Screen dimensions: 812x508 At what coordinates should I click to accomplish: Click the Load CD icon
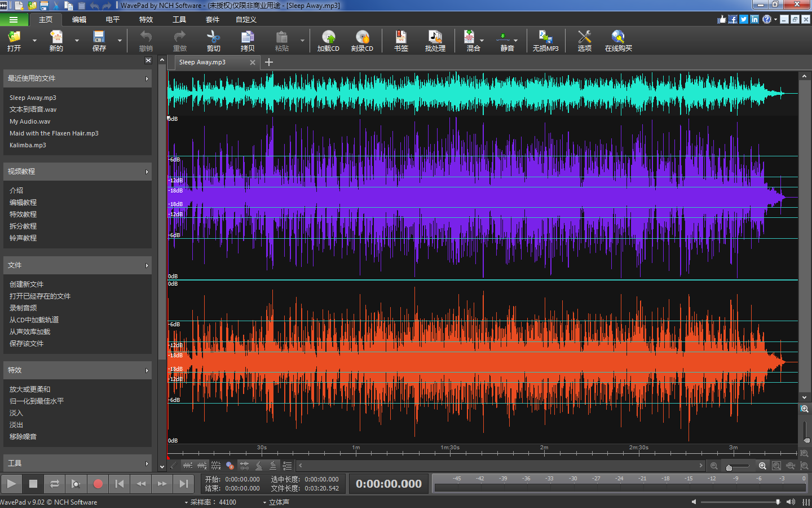pos(328,41)
